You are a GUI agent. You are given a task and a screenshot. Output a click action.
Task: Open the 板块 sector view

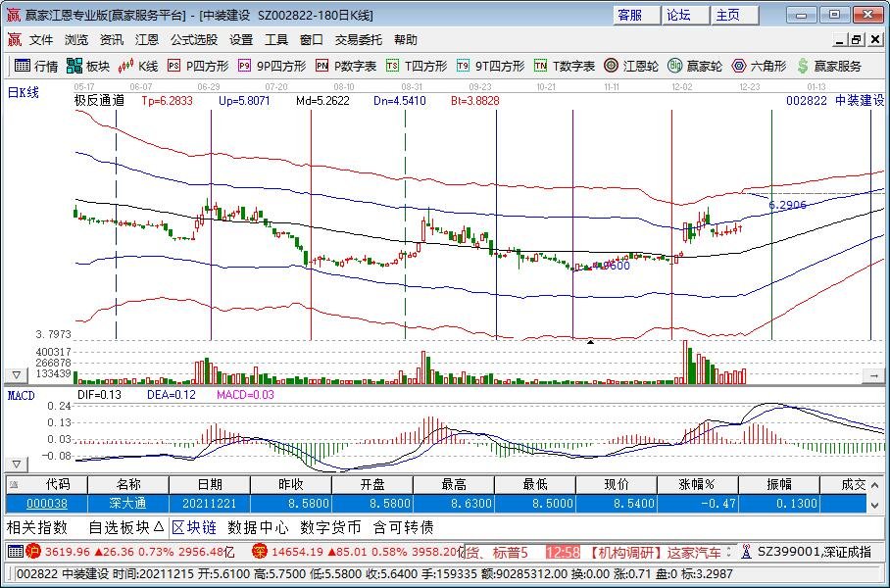(x=88, y=66)
